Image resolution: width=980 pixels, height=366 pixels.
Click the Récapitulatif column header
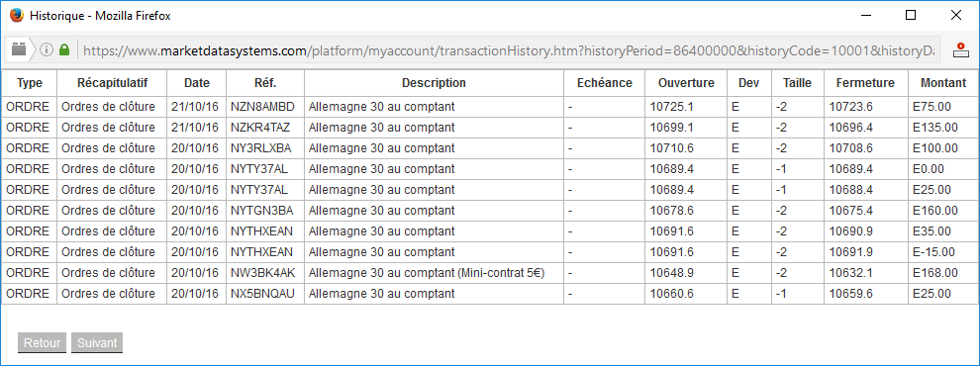point(112,83)
